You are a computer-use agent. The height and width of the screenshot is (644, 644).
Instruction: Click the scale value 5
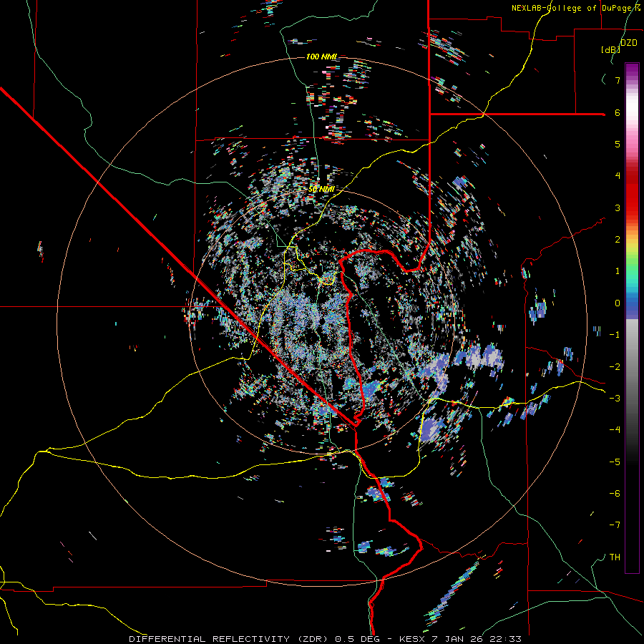(618, 144)
